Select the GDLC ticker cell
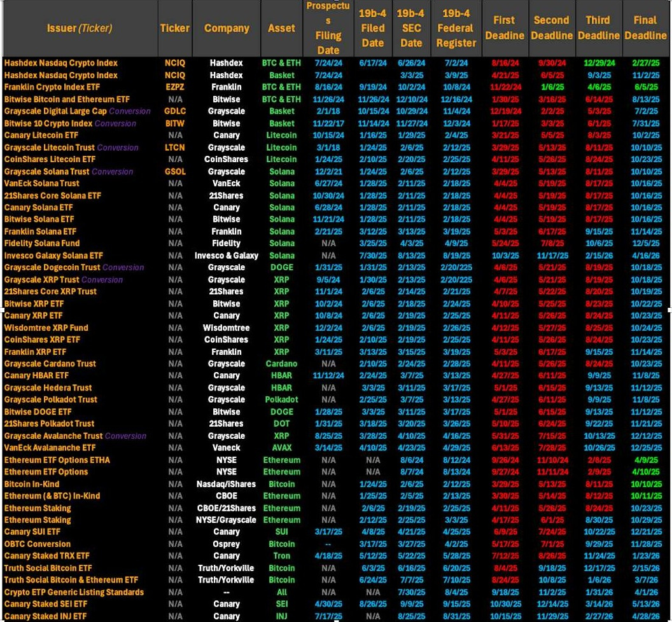This screenshot has height=622, width=672. (x=174, y=111)
